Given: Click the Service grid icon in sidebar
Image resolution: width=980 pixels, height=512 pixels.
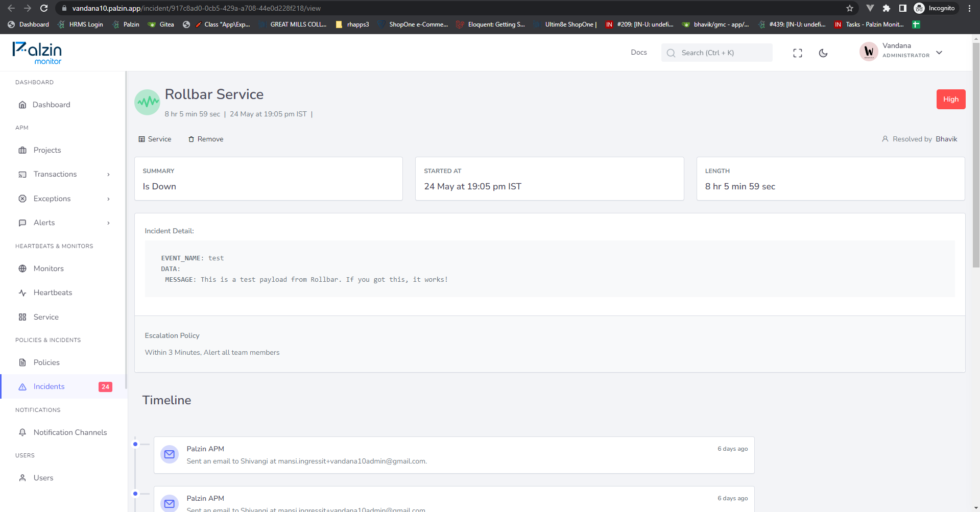Looking at the screenshot, I should 22,317.
